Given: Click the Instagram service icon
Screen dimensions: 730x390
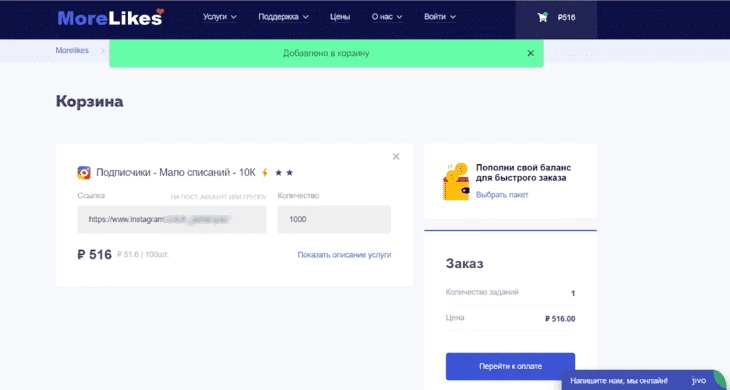Looking at the screenshot, I should [x=84, y=173].
